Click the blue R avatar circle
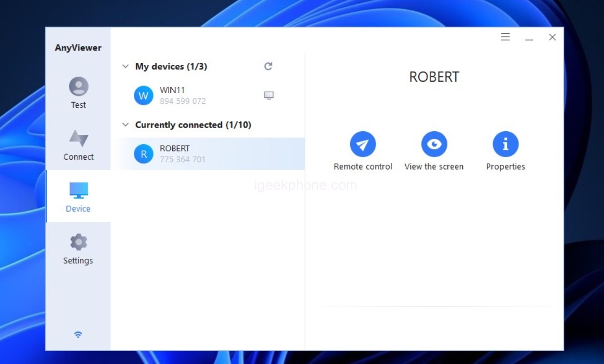Viewport: 604px width, 364px height. click(x=144, y=154)
